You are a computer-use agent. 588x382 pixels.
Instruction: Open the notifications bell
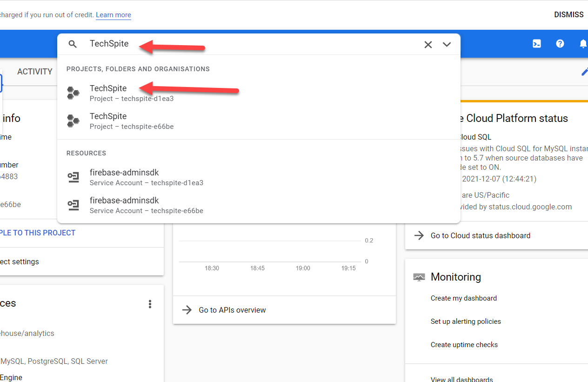pyautogui.click(x=582, y=44)
